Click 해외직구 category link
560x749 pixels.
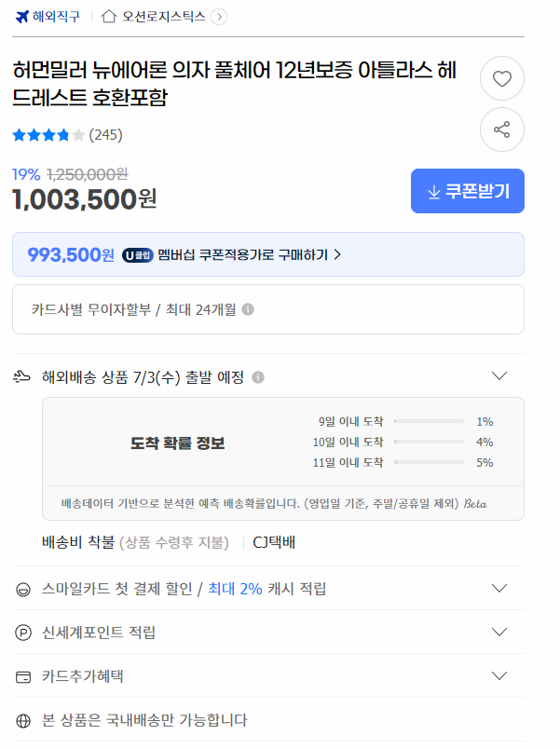click(x=56, y=17)
